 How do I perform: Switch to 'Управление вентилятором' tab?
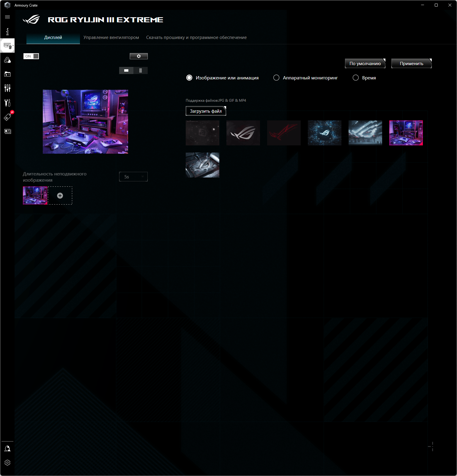[x=111, y=37]
